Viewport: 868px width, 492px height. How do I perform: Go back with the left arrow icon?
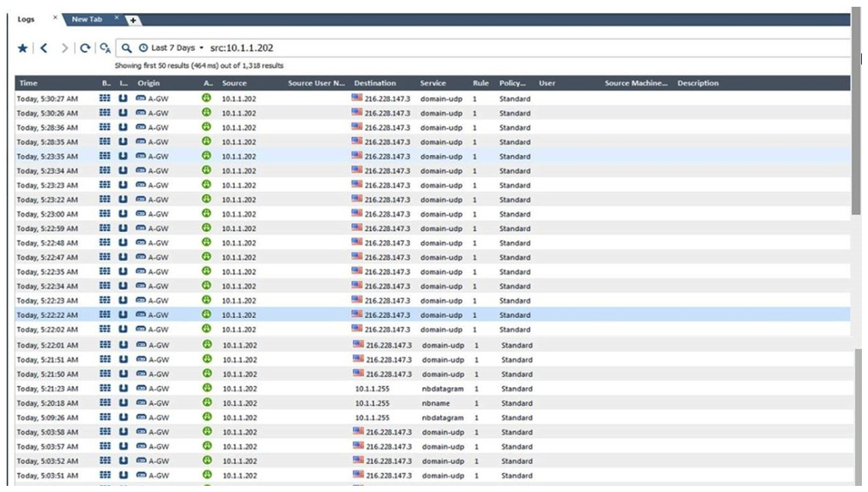click(44, 48)
